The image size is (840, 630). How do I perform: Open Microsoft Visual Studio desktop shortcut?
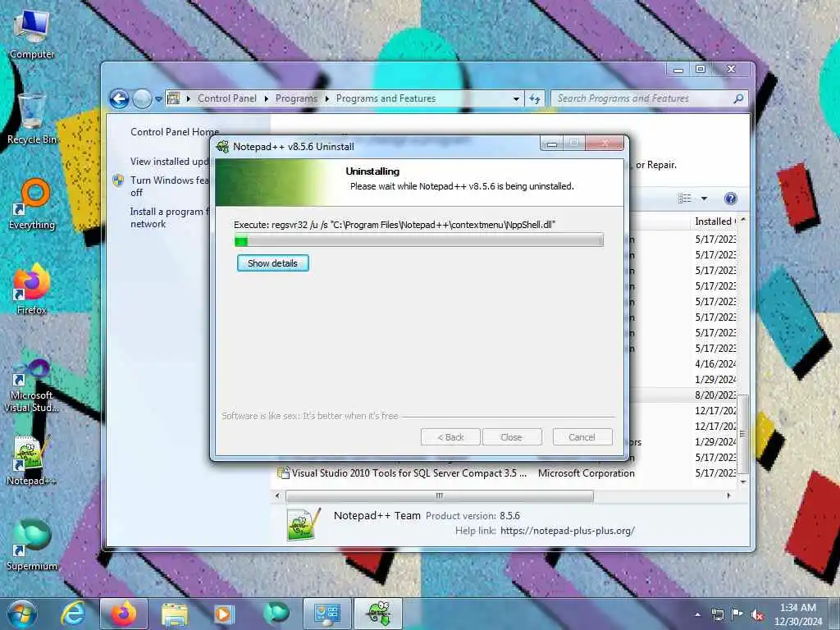click(x=32, y=386)
